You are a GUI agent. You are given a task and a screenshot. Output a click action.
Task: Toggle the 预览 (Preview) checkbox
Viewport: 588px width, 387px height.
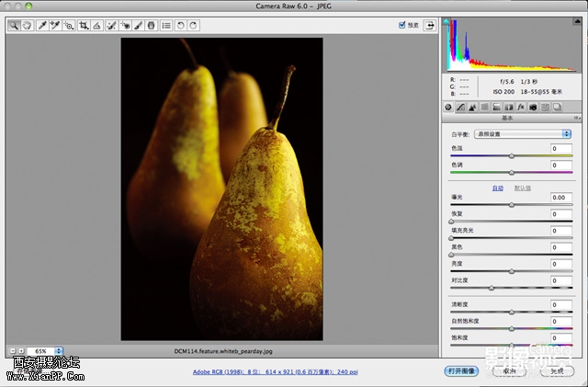(x=402, y=26)
